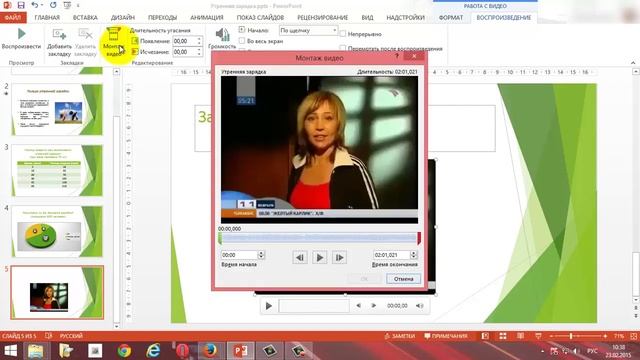Open the ПРИМЕЧАНИЯ comments button
Viewport: 640px width, 360px height.
click(446, 336)
